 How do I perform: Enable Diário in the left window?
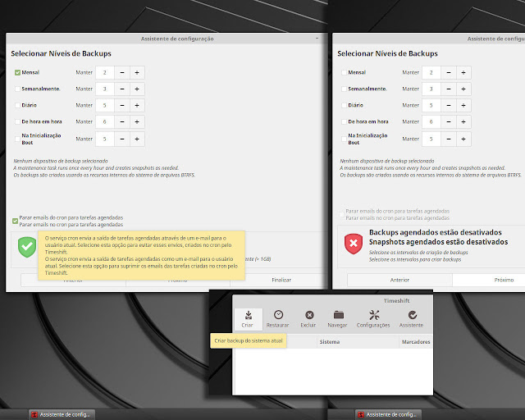17,105
